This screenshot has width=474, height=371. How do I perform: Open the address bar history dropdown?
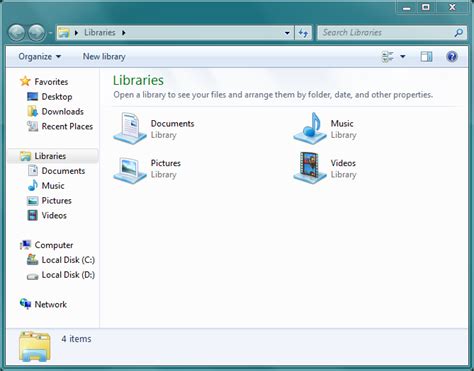click(287, 33)
